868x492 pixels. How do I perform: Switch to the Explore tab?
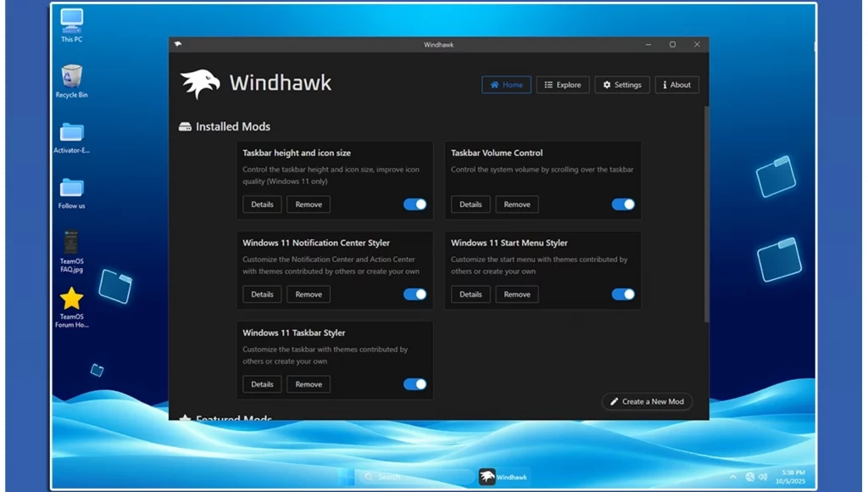click(x=563, y=85)
